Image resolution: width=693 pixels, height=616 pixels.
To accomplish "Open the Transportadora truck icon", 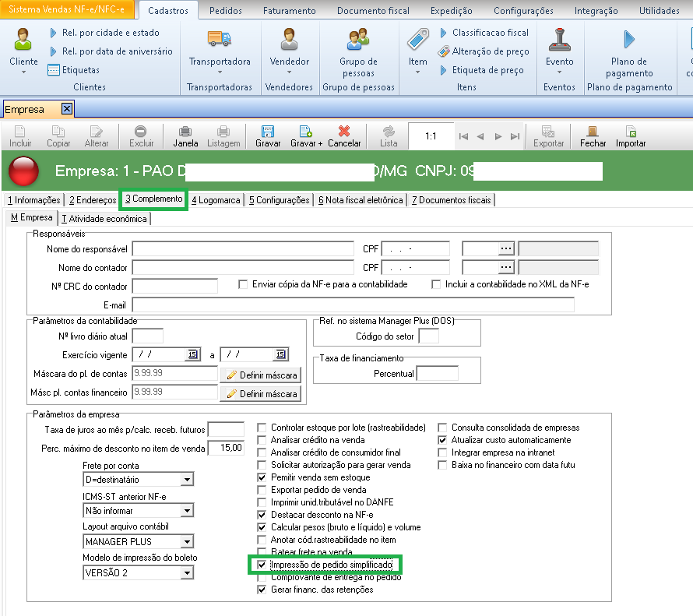I will [x=220, y=39].
